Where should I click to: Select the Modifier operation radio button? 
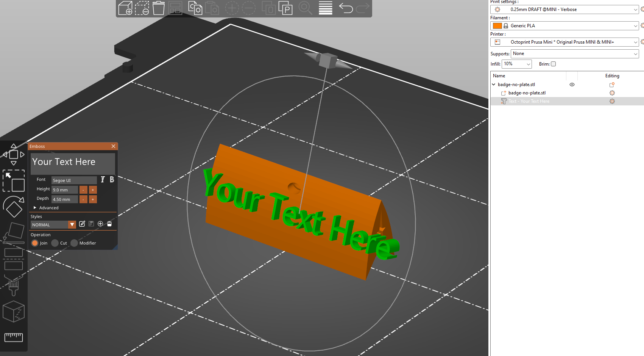pyautogui.click(x=74, y=243)
